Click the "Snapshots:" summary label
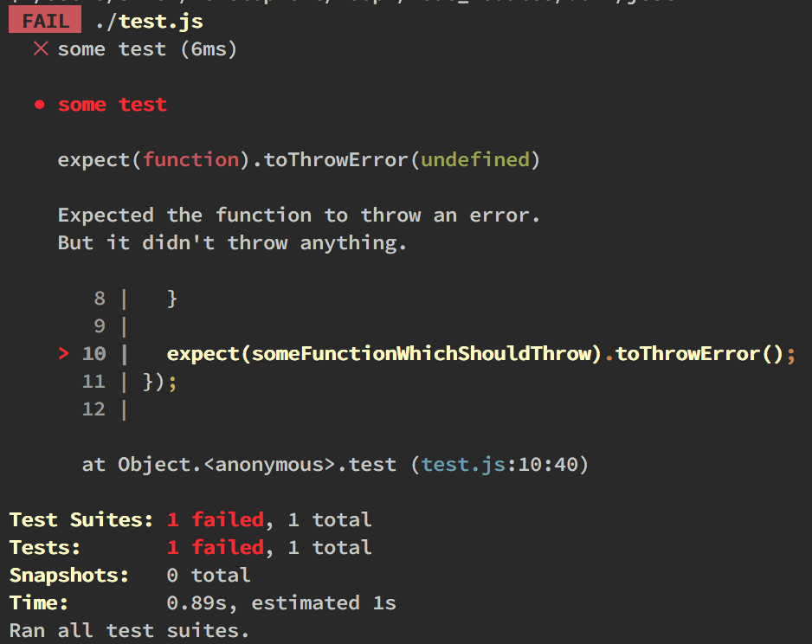Viewport: 812px width, 644px height. click(69, 576)
